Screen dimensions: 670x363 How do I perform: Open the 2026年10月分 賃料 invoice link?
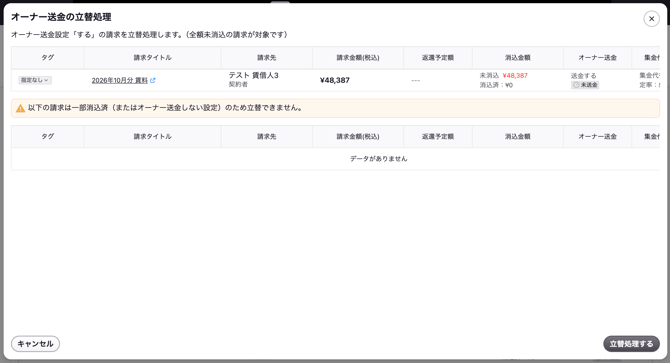pyautogui.click(x=120, y=80)
